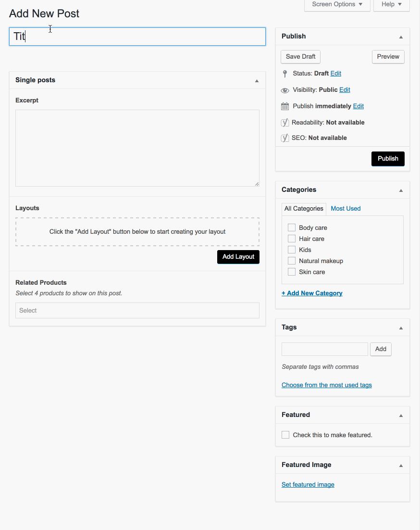Open the Help dropdown
This screenshot has height=530, width=420.
391,4
